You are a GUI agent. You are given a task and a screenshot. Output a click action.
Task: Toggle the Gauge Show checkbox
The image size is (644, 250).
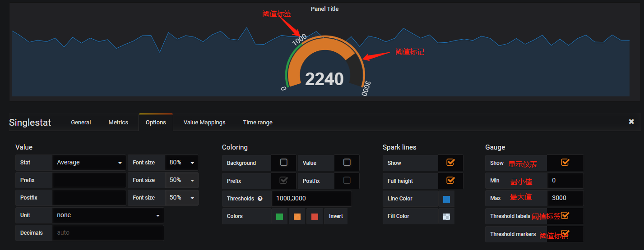565,162
